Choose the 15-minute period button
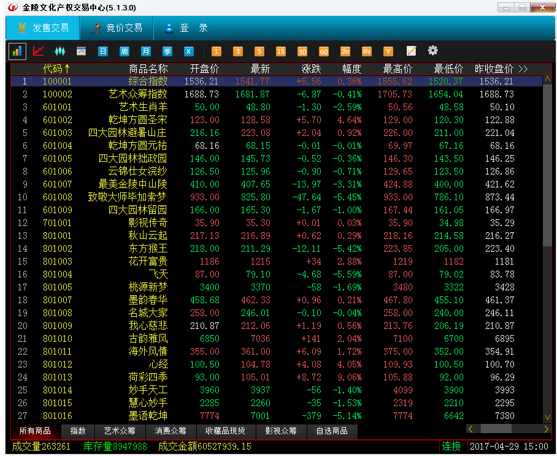 281,51
